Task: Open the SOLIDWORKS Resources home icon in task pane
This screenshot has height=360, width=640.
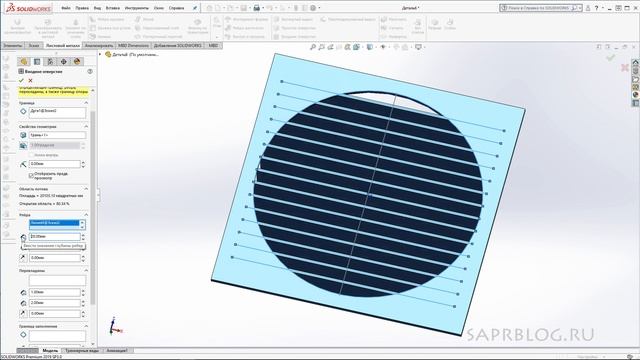Action: (636, 62)
